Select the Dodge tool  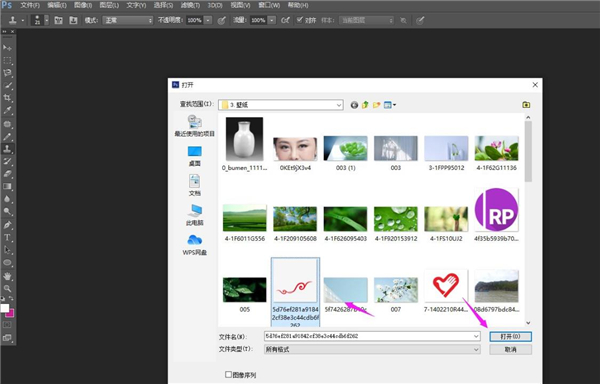point(7,212)
